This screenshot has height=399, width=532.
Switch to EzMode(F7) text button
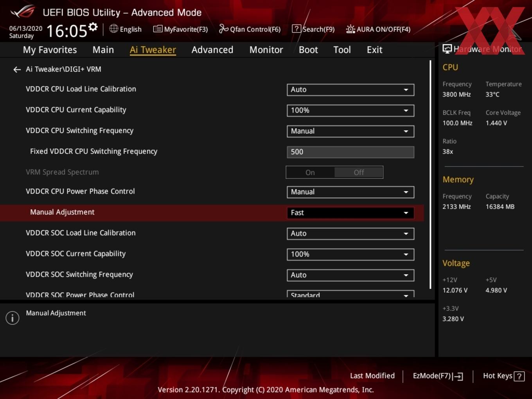tap(432, 376)
